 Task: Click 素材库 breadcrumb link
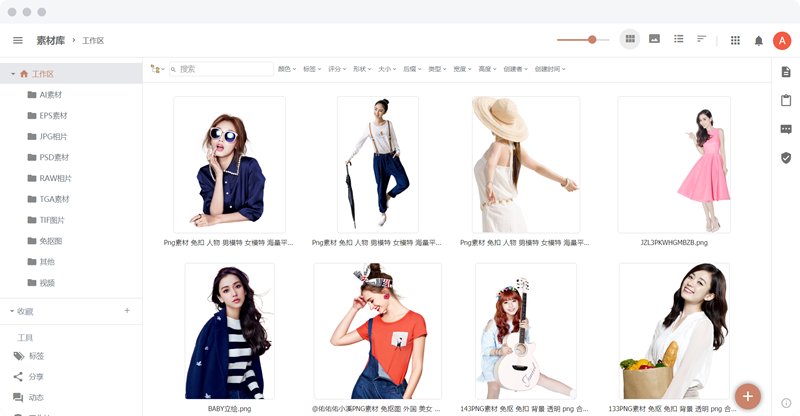pos(51,40)
